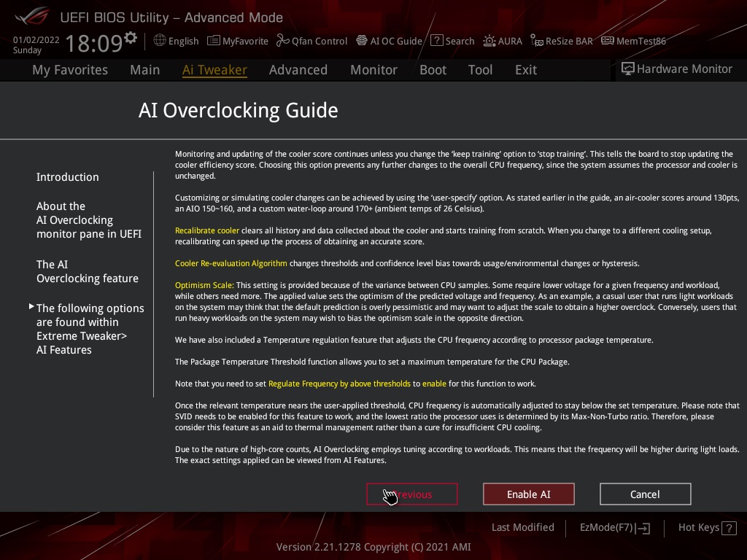Click the Cancel button
The height and width of the screenshot is (560, 747).
pyautogui.click(x=645, y=494)
